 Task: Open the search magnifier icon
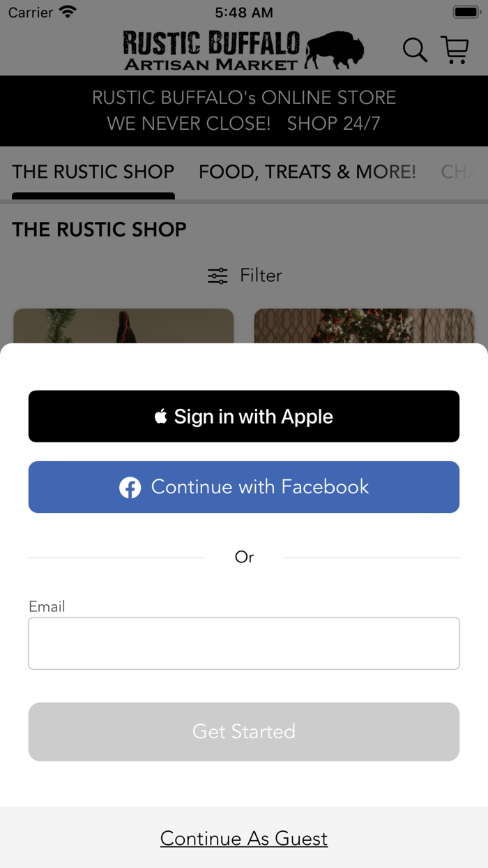415,50
